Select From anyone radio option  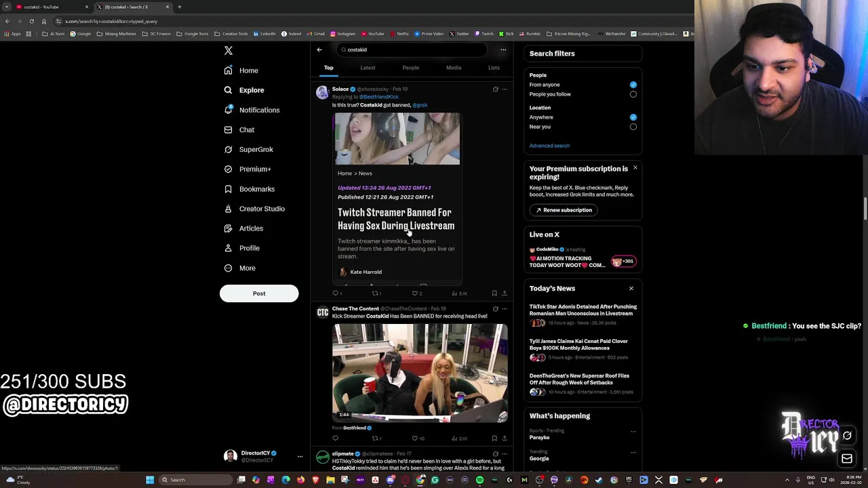[633, 85]
